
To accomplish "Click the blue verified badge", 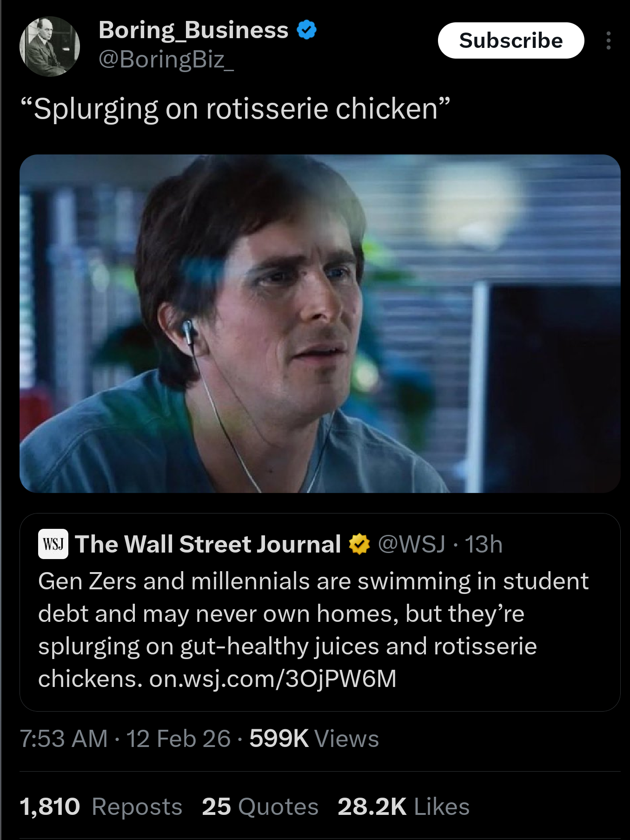I will (x=306, y=30).
